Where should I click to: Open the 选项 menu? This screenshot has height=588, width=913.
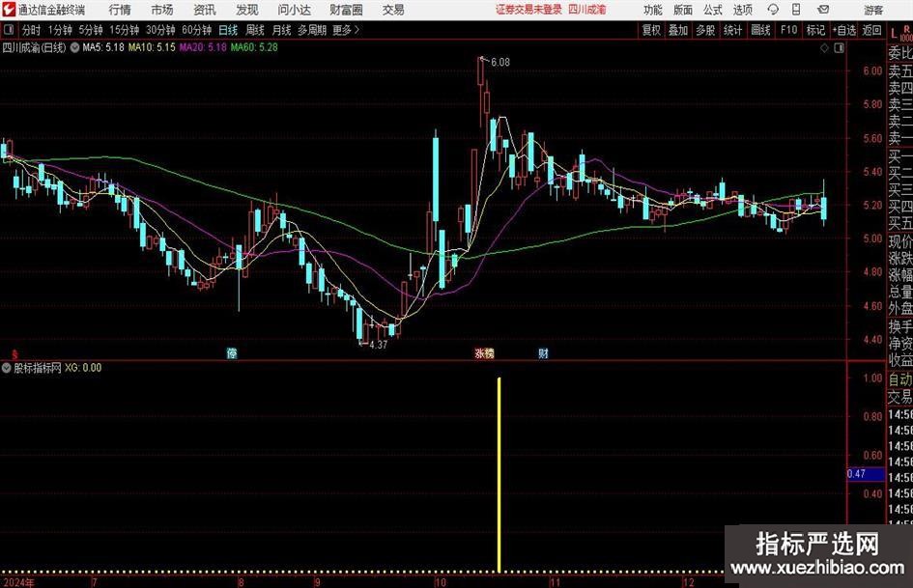coord(742,10)
